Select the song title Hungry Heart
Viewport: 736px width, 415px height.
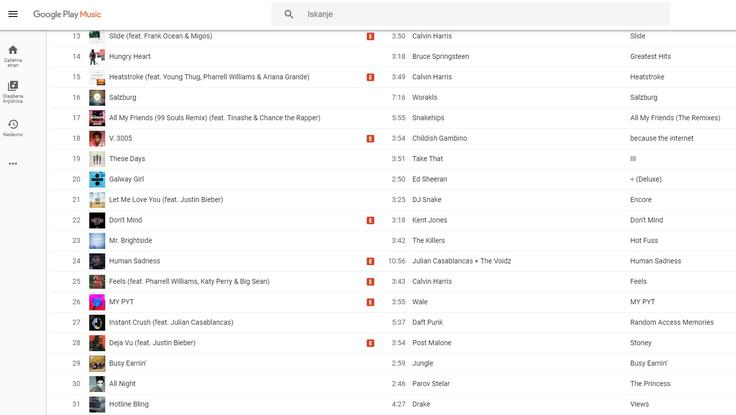pyautogui.click(x=130, y=56)
